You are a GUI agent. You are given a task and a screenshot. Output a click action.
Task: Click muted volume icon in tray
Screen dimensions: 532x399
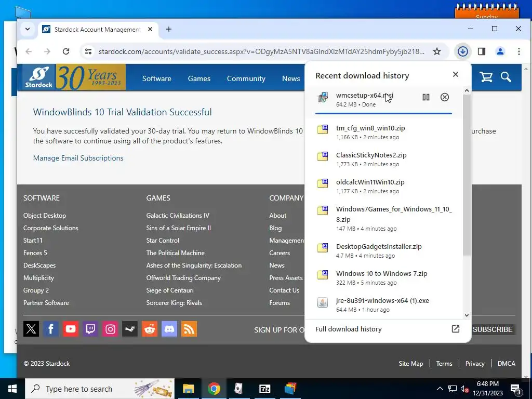coord(464,389)
